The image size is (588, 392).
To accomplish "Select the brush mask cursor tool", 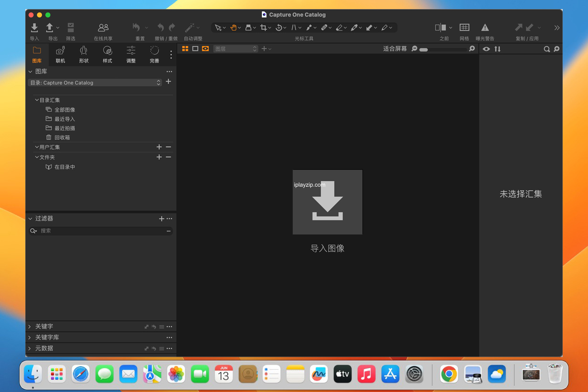I will (309, 28).
